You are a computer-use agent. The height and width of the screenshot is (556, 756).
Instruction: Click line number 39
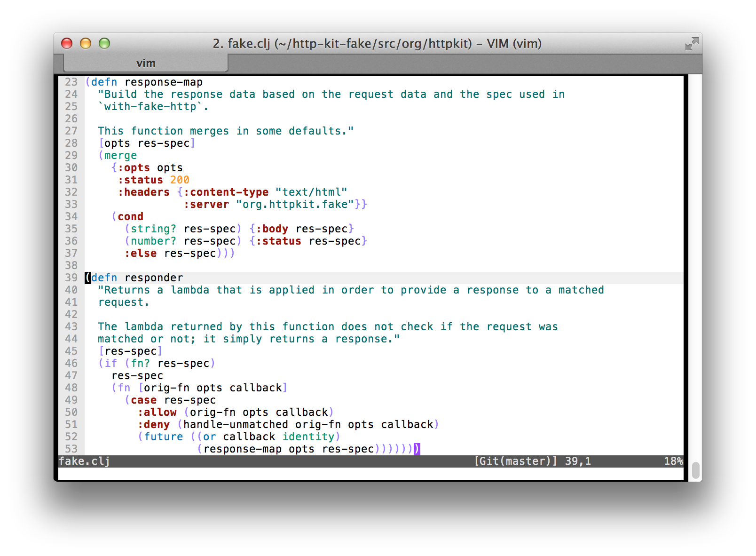[71, 278]
